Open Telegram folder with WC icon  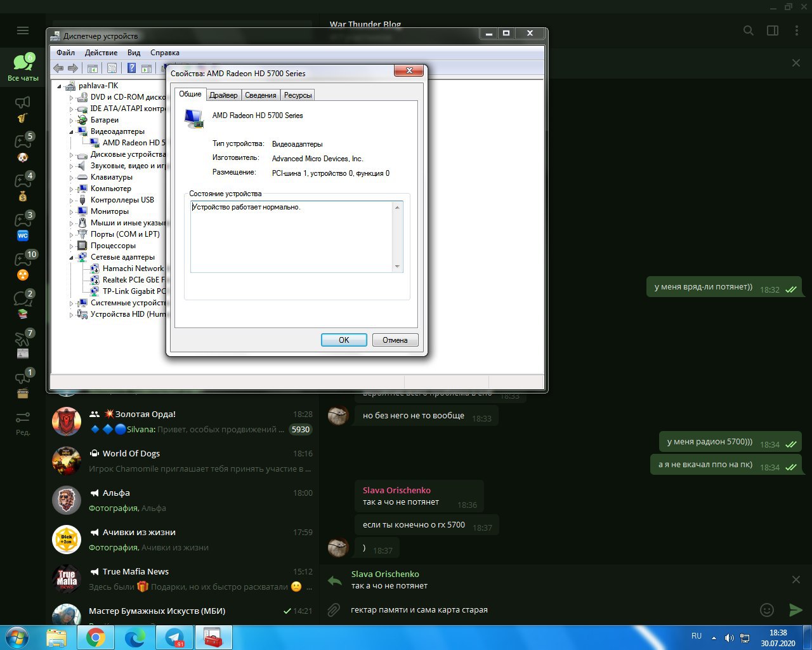click(23, 227)
